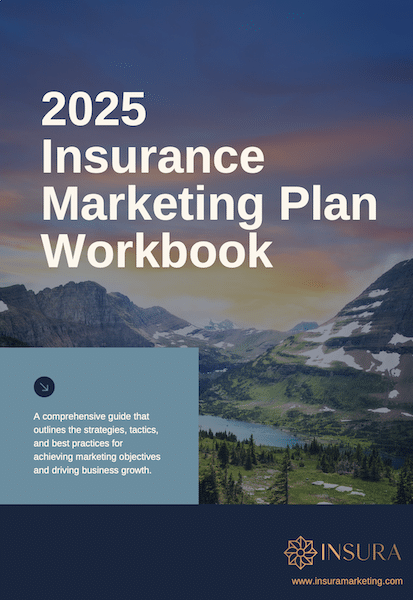Click the word "Insurance" in the title
The image size is (413, 600).
[x=153, y=157]
